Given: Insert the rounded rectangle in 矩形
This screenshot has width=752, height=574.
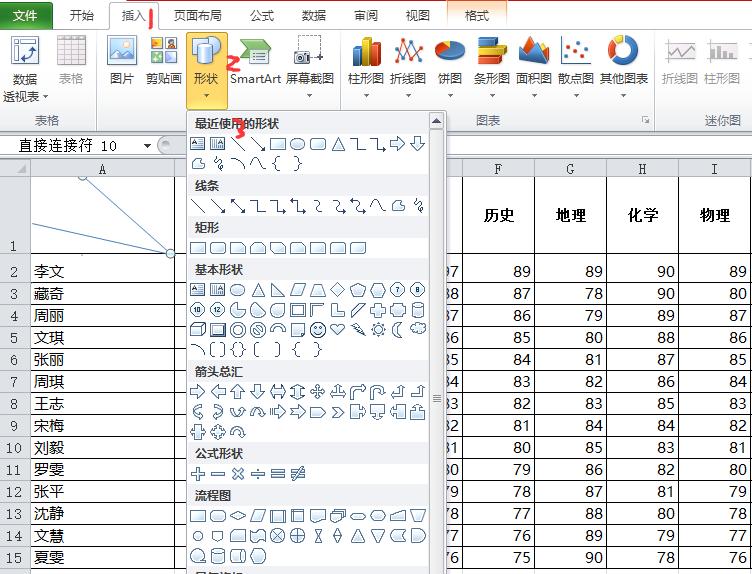Looking at the screenshot, I should click(218, 248).
